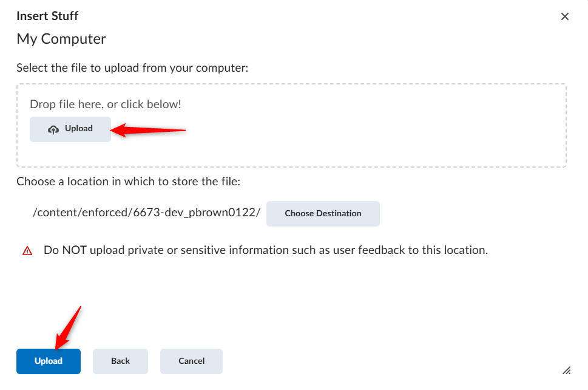Click 'Select the file to upload' label
588x390 pixels.
point(132,68)
